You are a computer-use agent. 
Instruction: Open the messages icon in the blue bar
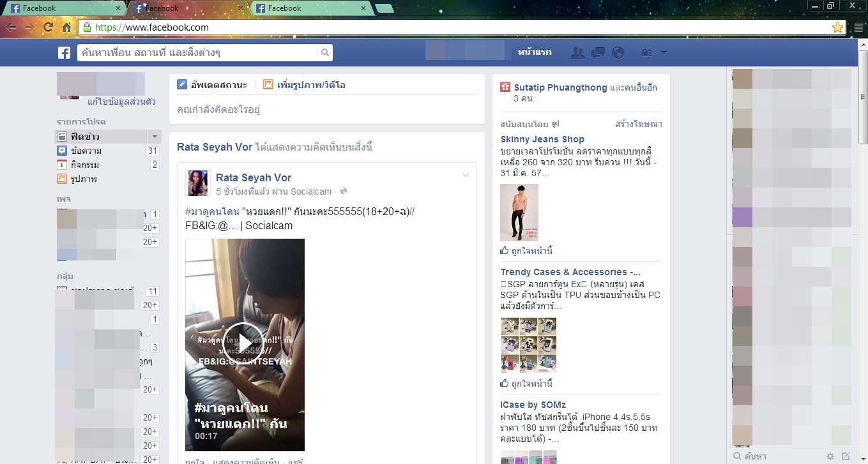pyautogui.click(x=598, y=53)
